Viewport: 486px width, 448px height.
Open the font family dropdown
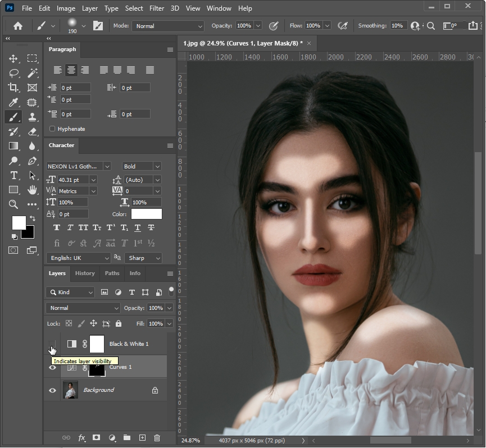click(x=107, y=166)
